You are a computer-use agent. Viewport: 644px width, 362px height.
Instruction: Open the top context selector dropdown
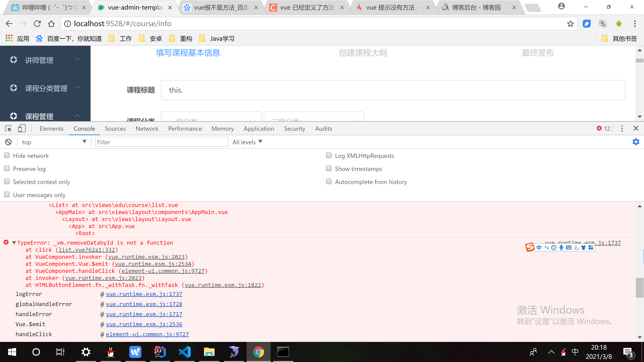[x=54, y=142]
